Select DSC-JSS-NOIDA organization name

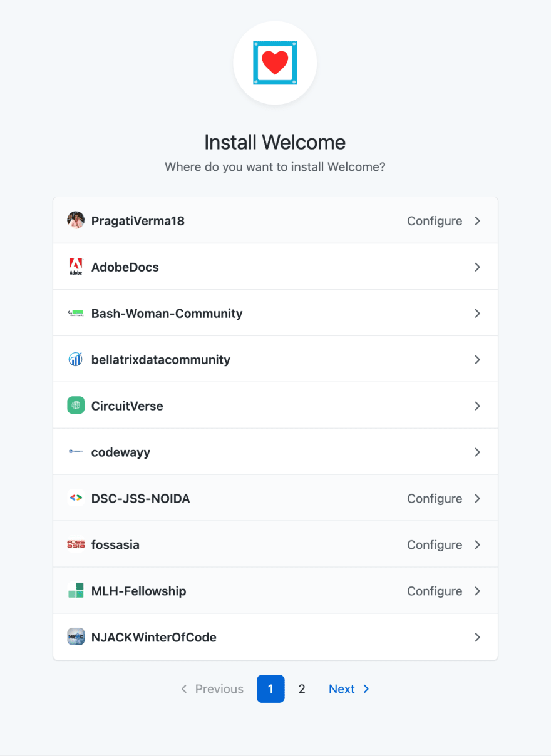coord(141,499)
